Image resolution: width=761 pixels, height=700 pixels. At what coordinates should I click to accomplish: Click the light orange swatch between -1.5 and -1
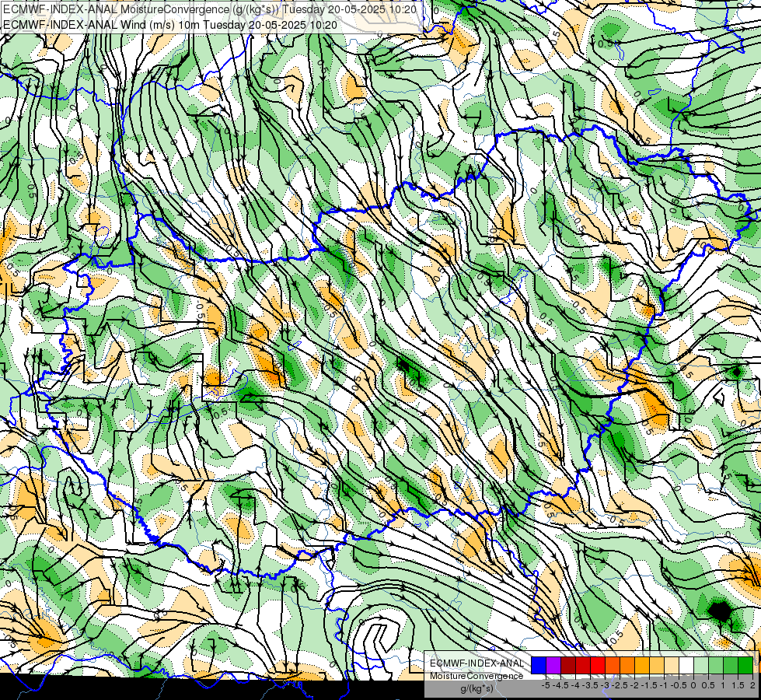coord(657,665)
